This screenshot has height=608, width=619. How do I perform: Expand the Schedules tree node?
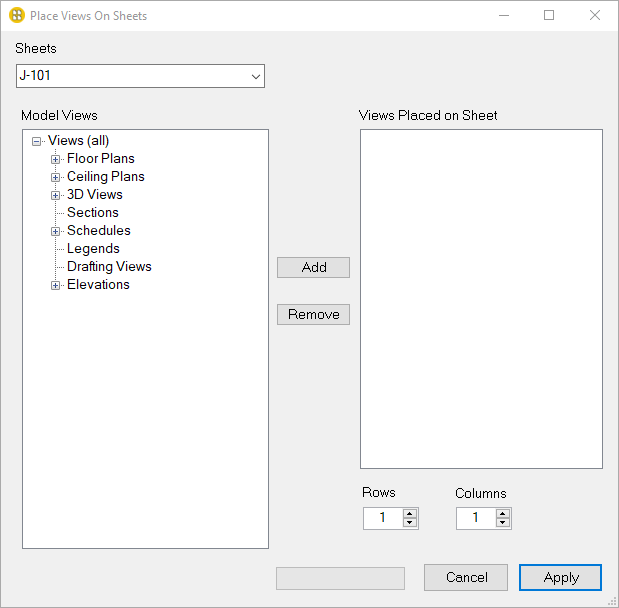point(56,231)
